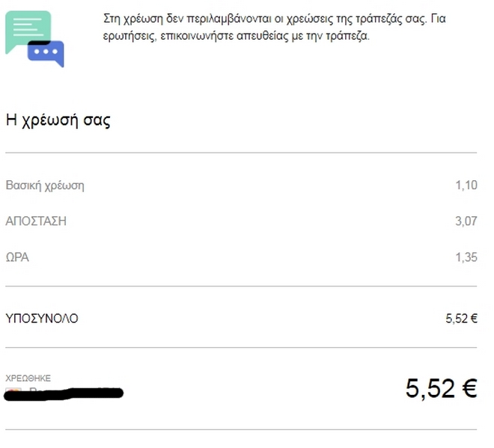Select the base fare amount 1,10
The image size is (494, 448).
click(466, 185)
